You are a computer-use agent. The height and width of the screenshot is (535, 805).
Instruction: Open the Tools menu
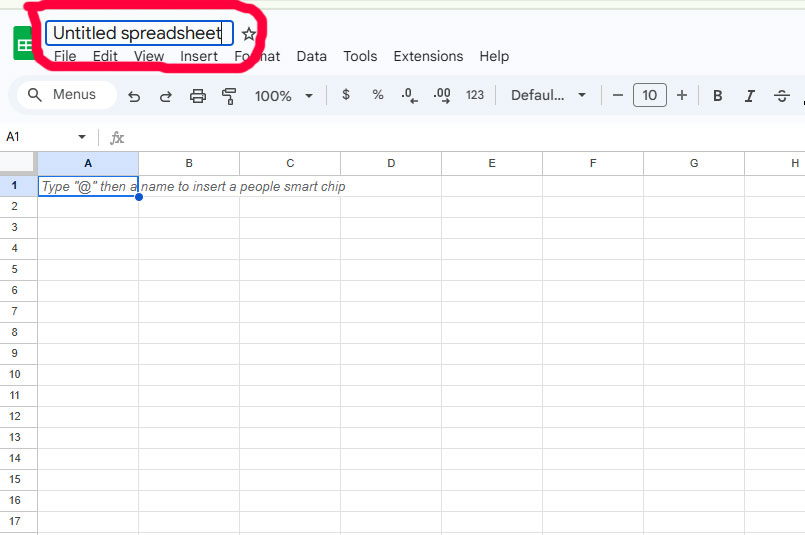click(360, 56)
